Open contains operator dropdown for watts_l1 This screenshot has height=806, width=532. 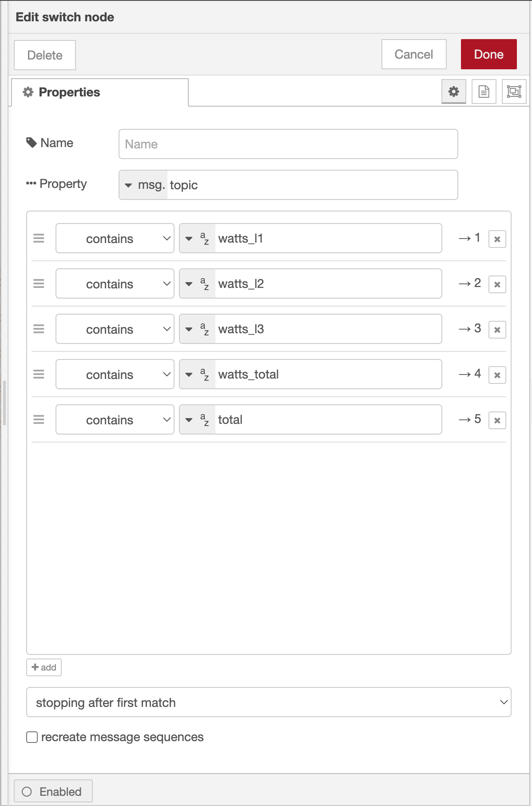pos(115,238)
